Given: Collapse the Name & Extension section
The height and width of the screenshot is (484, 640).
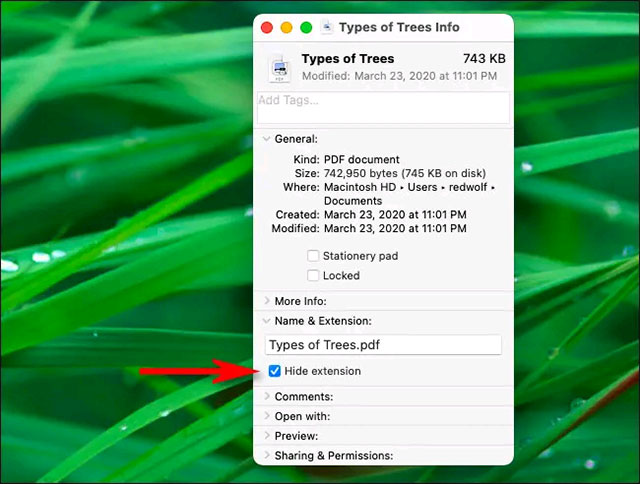Looking at the screenshot, I should [x=267, y=321].
